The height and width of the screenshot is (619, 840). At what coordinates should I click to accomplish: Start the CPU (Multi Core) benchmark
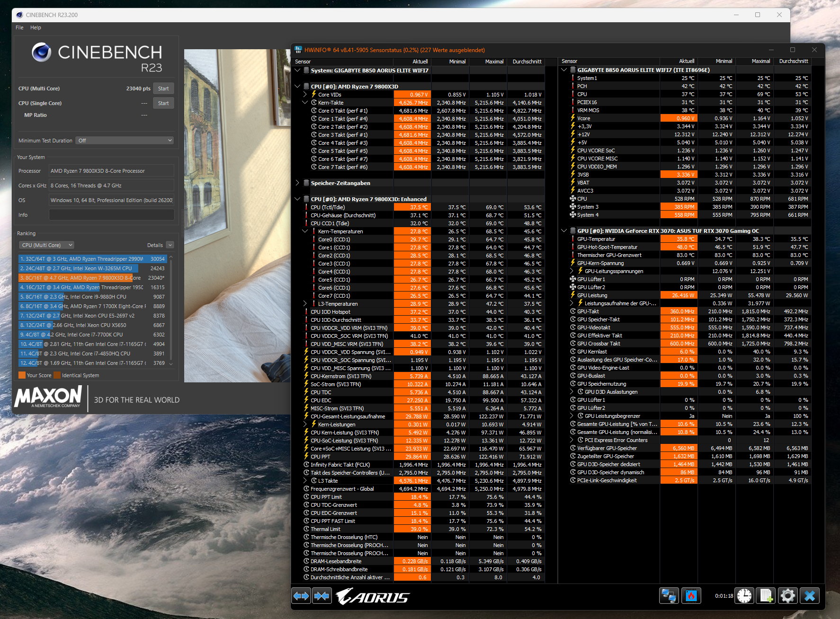pyautogui.click(x=163, y=88)
